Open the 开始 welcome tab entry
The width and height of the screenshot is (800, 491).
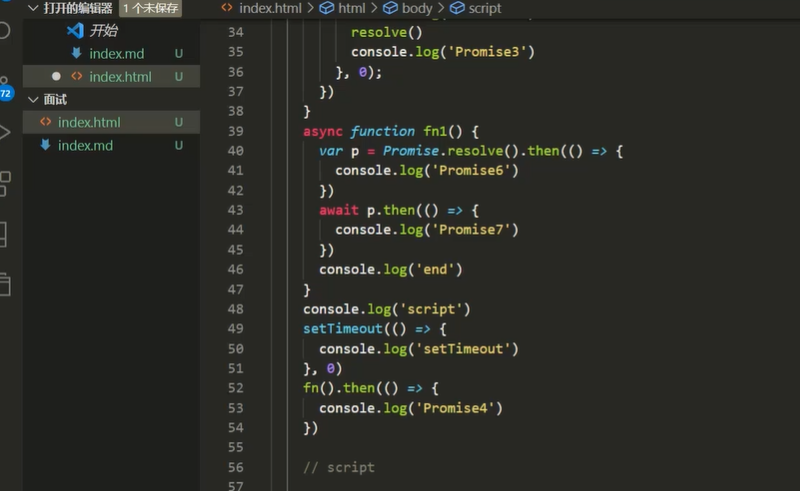tap(104, 31)
